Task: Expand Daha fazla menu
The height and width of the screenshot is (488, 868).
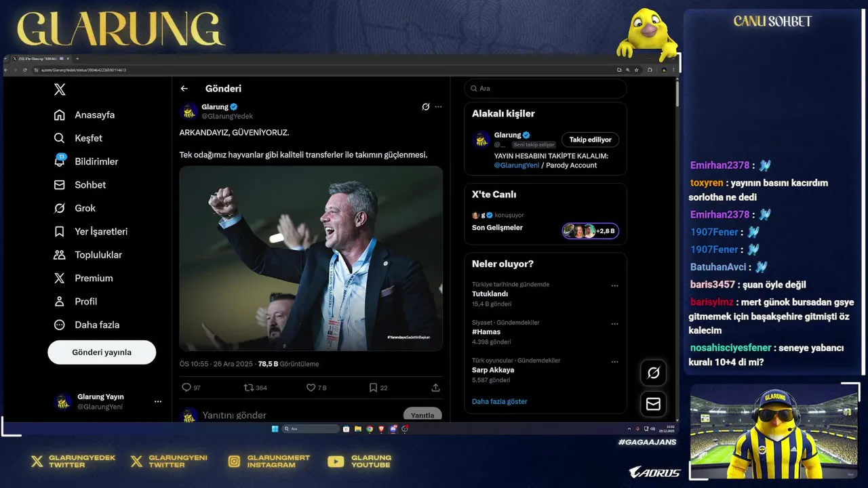Action: (x=87, y=325)
